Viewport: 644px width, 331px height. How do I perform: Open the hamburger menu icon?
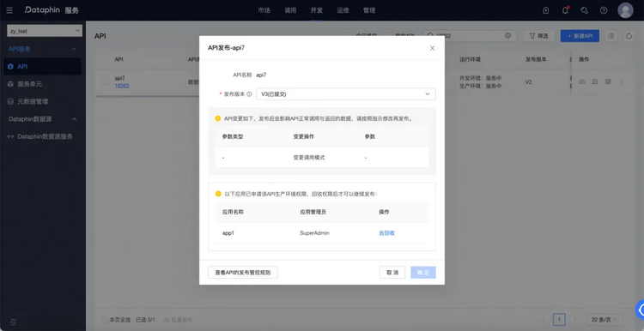9,10
